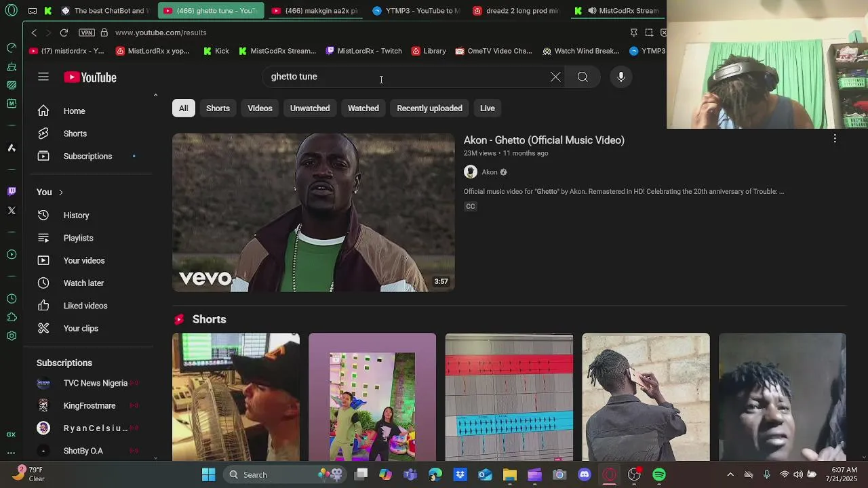Click the magnifier search button
The height and width of the screenshot is (488, 868).
[x=583, y=77]
